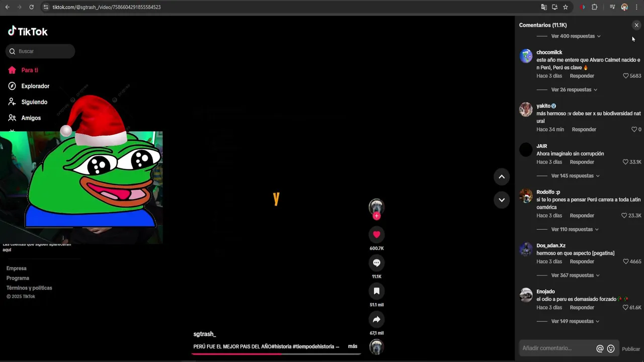Click the search magnifier icon
Image resolution: width=644 pixels, height=362 pixels.
13,51
